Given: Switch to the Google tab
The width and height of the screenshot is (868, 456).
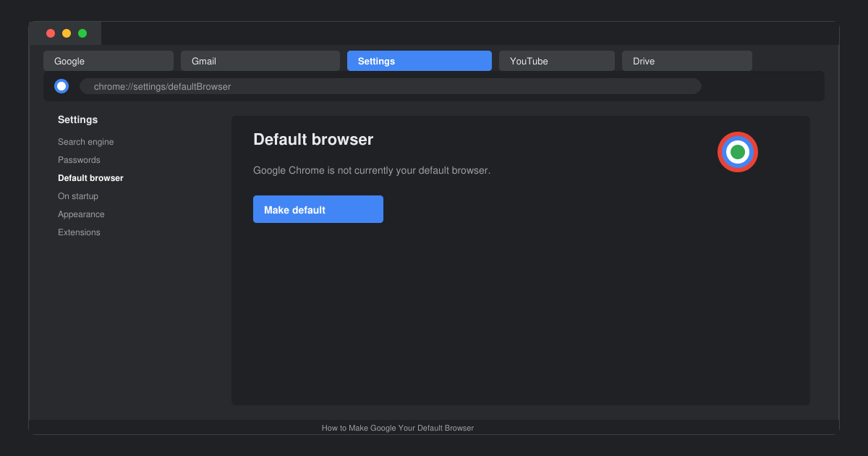Looking at the screenshot, I should click(x=109, y=61).
